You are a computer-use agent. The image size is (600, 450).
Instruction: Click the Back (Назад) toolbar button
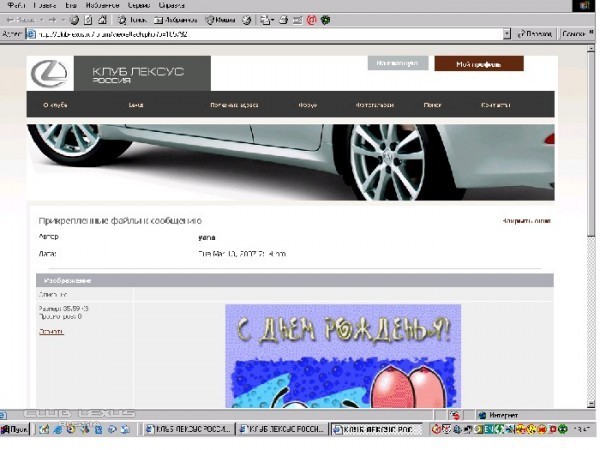(x=22, y=19)
